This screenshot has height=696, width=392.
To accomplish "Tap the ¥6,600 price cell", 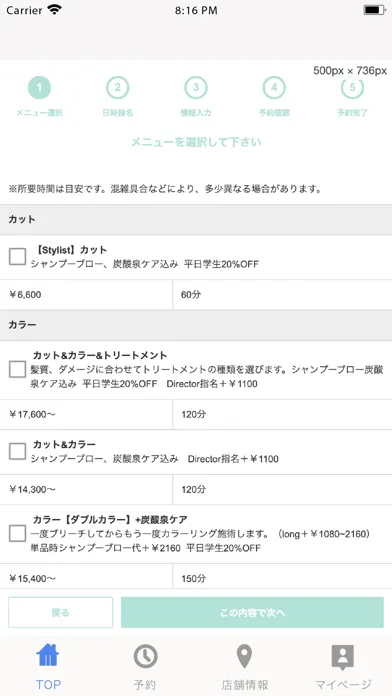I will pyautogui.click(x=86, y=295).
